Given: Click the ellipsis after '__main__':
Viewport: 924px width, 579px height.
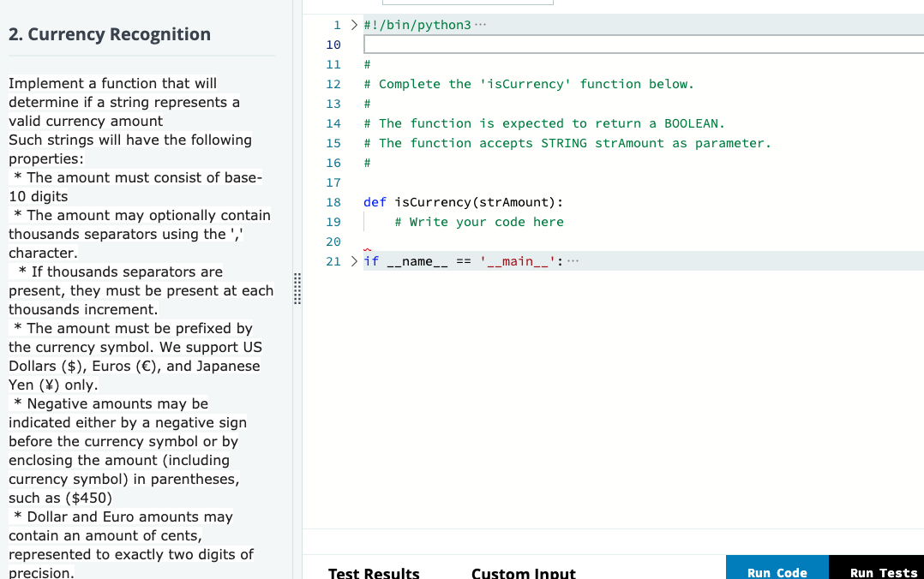Looking at the screenshot, I should pos(573,261).
